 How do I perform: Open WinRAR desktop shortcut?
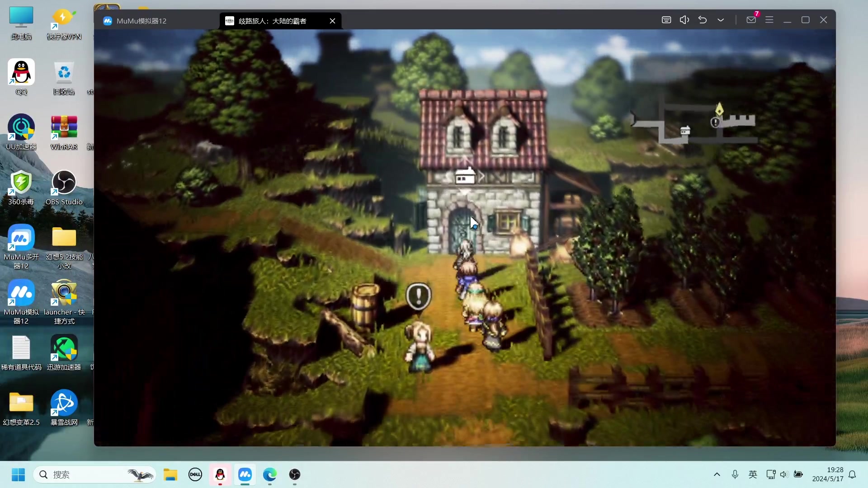point(64,133)
